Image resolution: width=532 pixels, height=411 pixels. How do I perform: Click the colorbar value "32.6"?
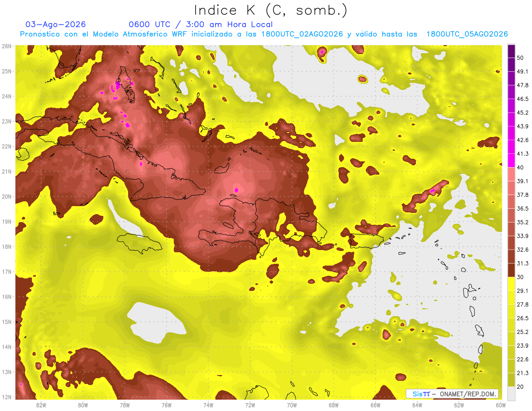[x=523, y=250]
